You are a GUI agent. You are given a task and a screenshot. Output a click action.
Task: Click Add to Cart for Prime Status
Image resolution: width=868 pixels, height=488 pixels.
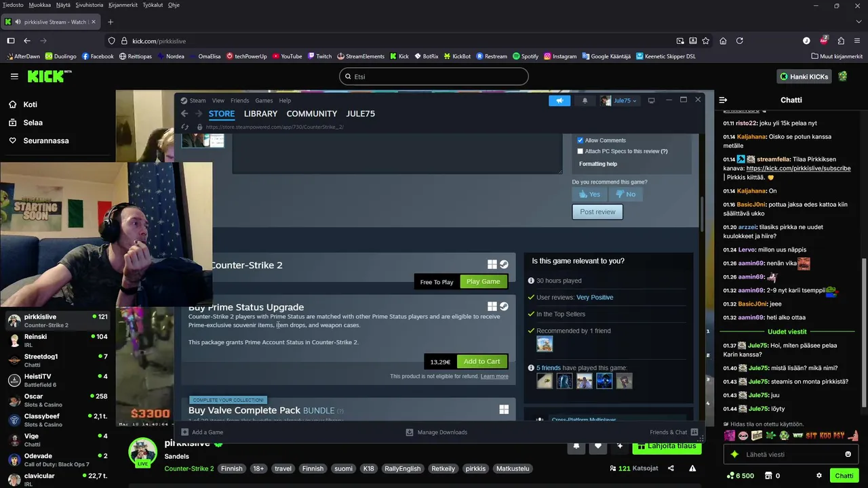tap(481, 361)
